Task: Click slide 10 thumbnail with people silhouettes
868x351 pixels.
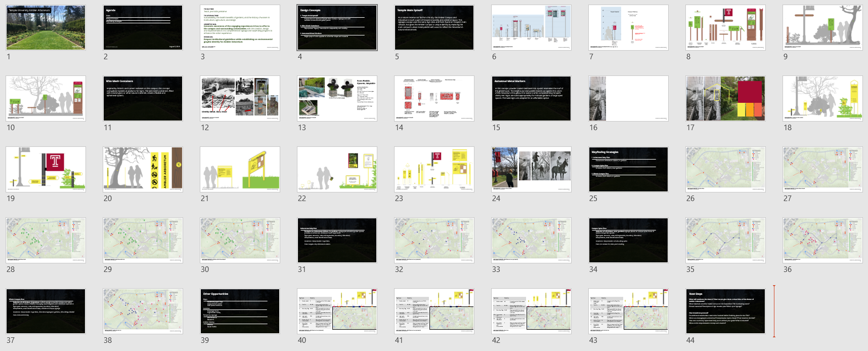Action: (46, 99)
